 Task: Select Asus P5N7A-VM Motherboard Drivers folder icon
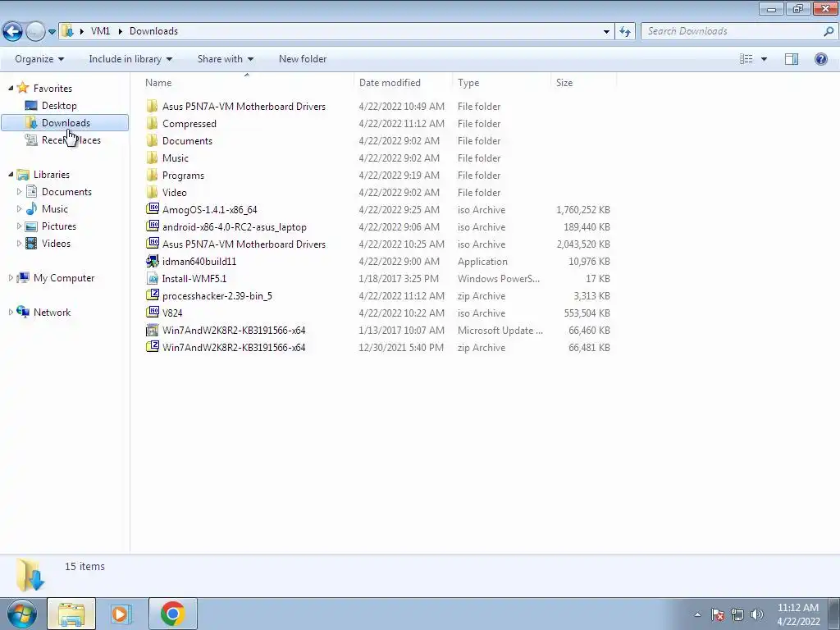coord(153,106)
